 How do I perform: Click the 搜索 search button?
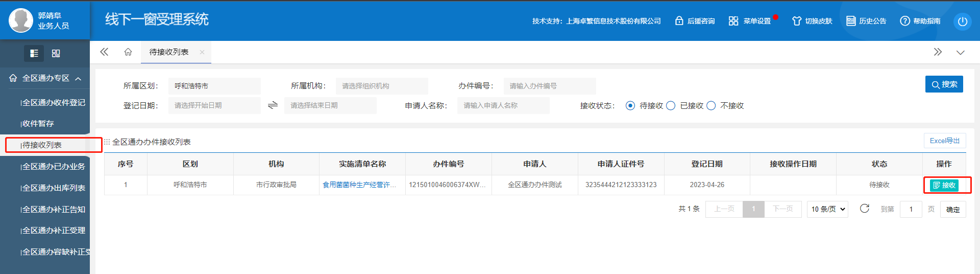[x=944, y=84]
